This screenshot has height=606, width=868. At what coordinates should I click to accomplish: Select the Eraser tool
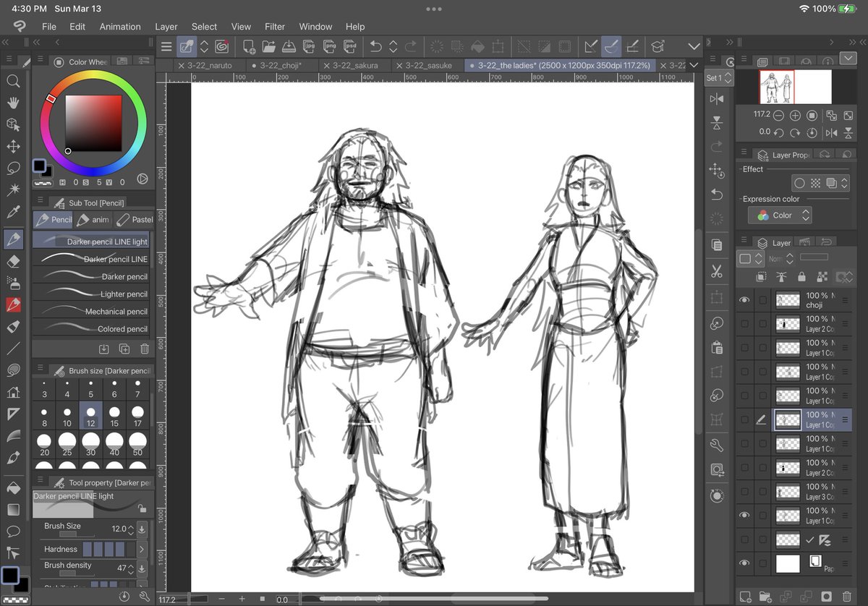pos(13,261)
